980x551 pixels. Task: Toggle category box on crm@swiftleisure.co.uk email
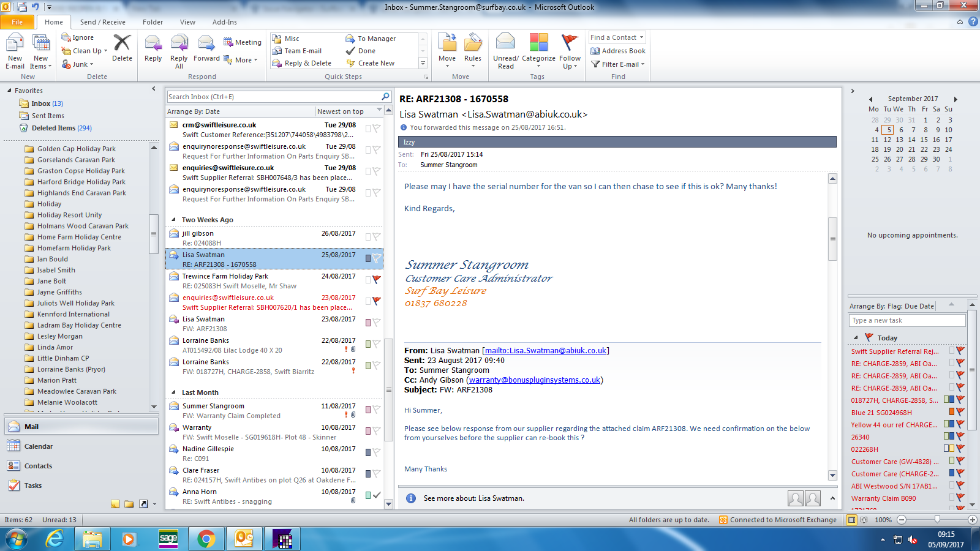tap(368, 128)
